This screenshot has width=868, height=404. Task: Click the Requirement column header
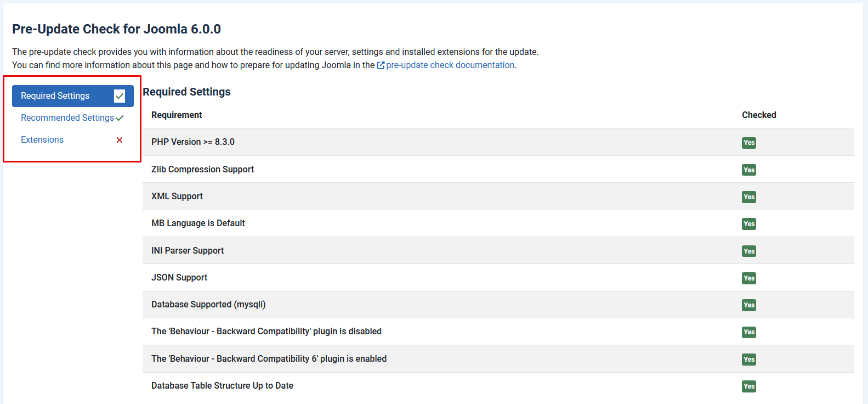[x=177, y=115]
